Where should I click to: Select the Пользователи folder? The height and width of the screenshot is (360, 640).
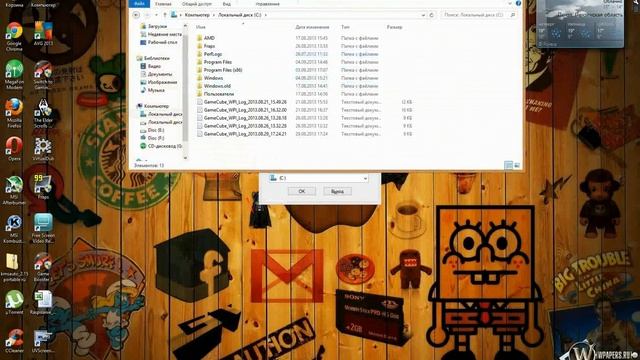point(215,94)
